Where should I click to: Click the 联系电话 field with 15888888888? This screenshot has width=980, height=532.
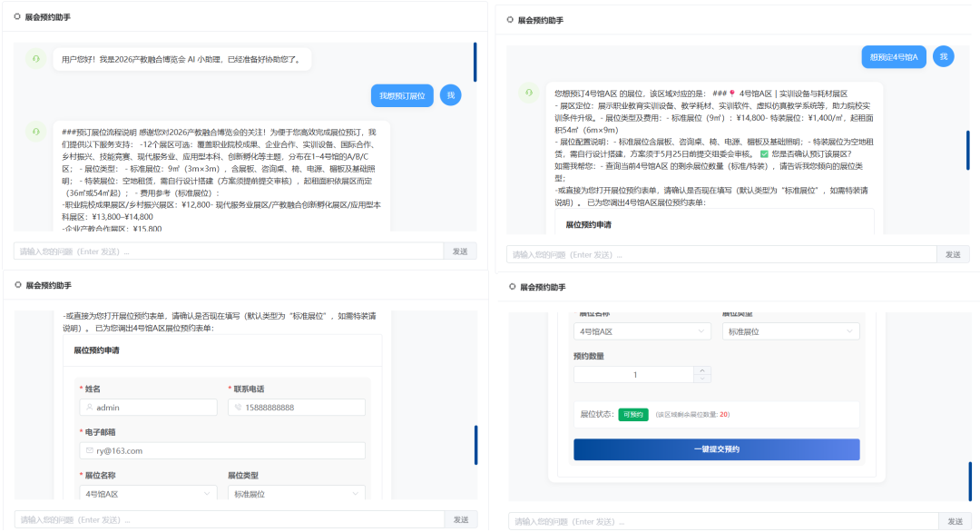[x=296, y=407]
